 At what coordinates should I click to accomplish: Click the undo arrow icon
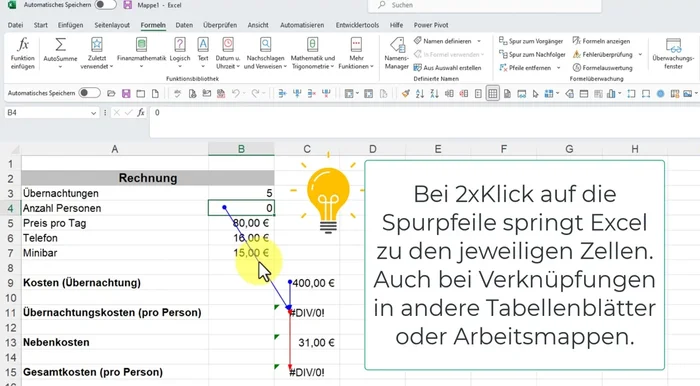coord(235,93)
